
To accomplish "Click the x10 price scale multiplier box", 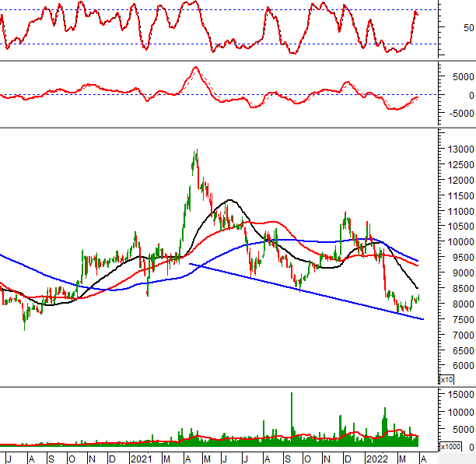I will click(x=446, y=379).
